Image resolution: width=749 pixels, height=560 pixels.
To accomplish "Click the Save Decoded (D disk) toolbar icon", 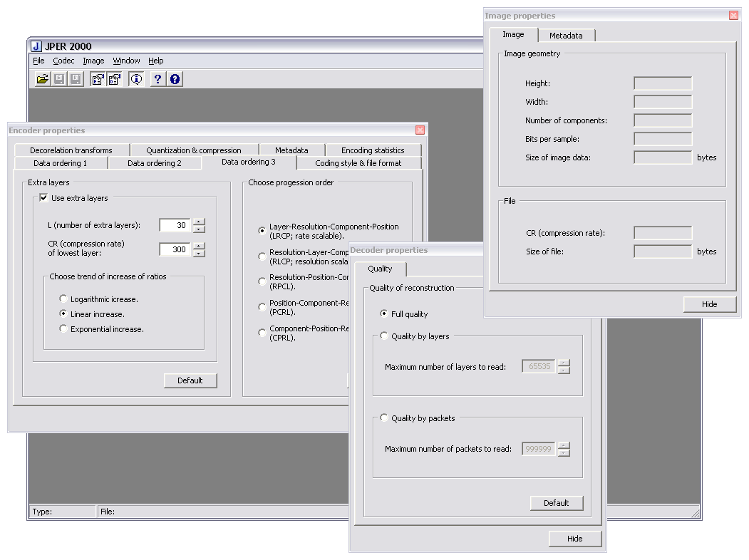I will pos(76,79).
